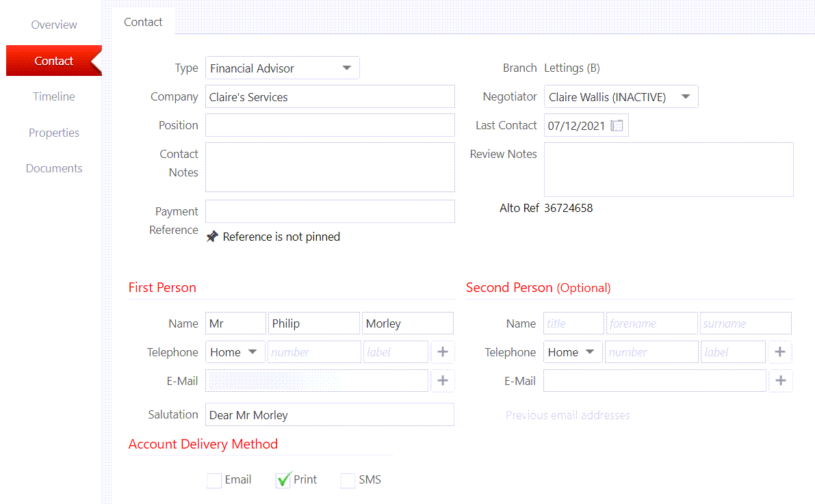Add another telephone for First Person
Image resolution: width=815 pixels, height=504 pixels.
(x=442, y=352)
